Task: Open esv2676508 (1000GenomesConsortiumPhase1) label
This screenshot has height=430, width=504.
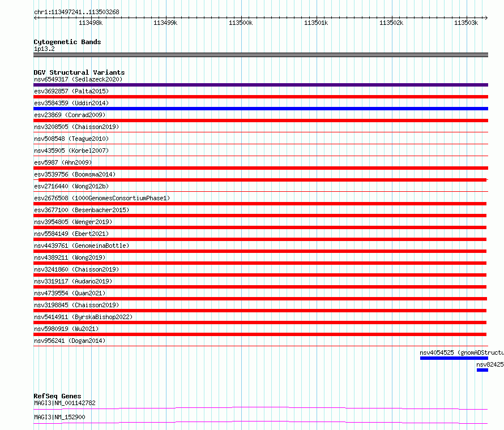Action: 102,198
